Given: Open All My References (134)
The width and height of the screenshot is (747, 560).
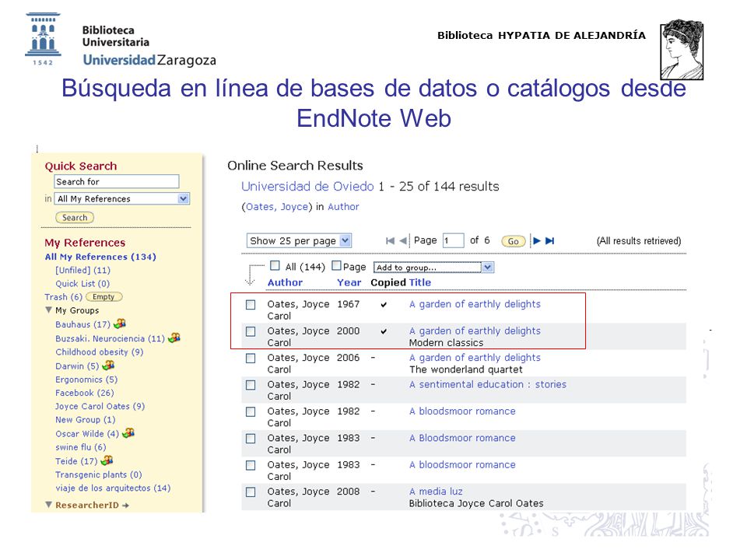Looking at the screenshot, I should (100, 257).
